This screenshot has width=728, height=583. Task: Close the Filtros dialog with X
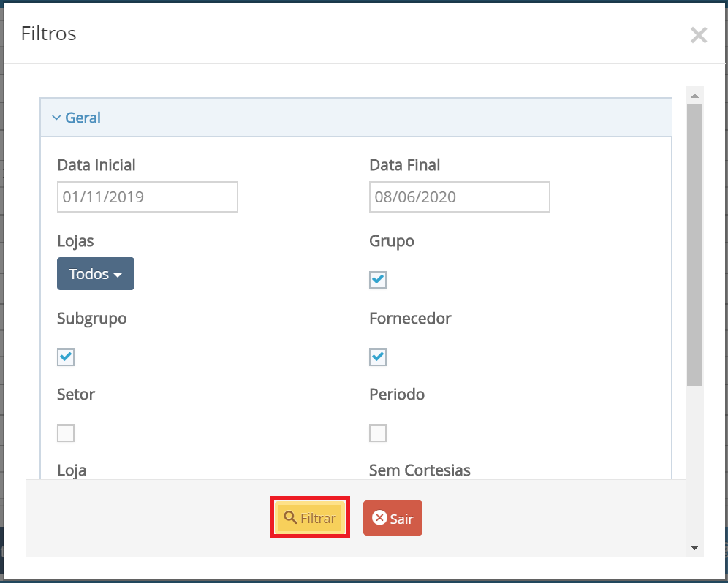(698, 35)
